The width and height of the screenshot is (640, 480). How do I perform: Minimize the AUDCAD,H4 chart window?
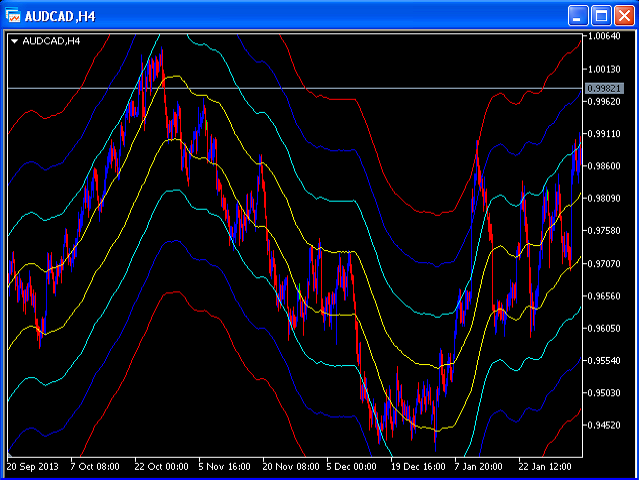(577, 16)
